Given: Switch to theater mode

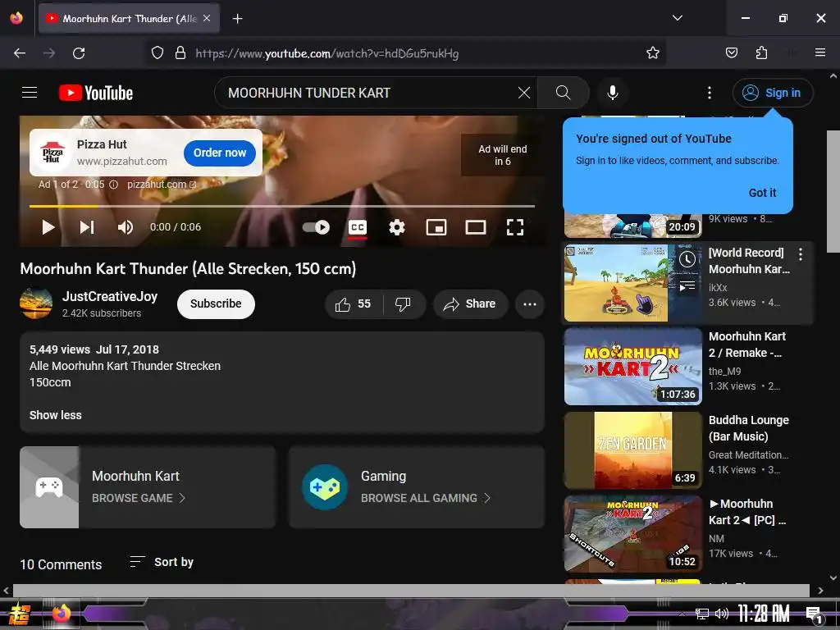Looking at the screenshot, I should pos(475,227).
